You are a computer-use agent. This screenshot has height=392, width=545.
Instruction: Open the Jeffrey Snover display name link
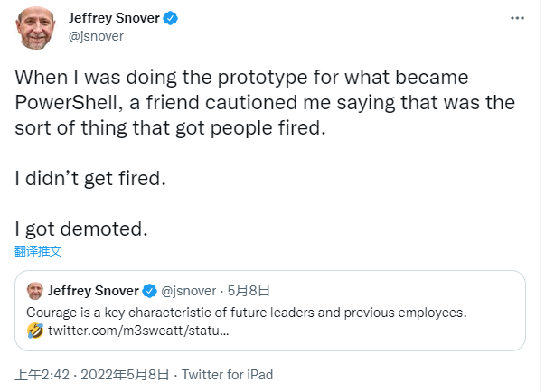(115, 18)
